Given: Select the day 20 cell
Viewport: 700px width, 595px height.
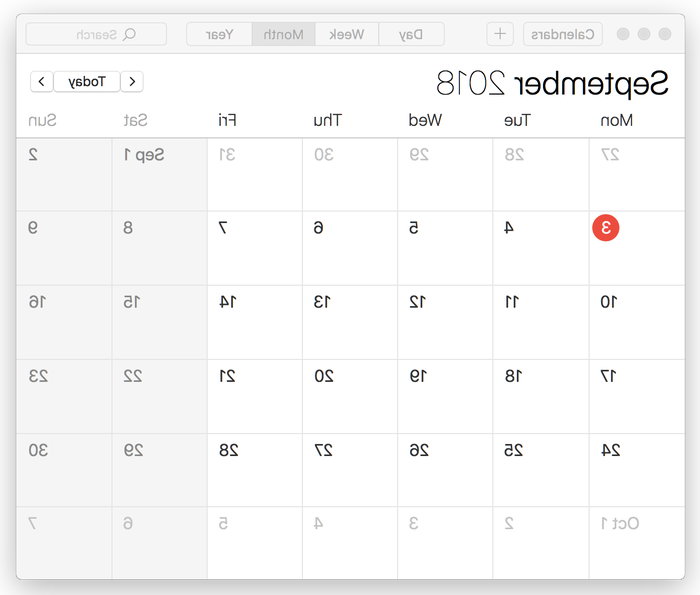Looking at the screenshot, I should (350, 396).
